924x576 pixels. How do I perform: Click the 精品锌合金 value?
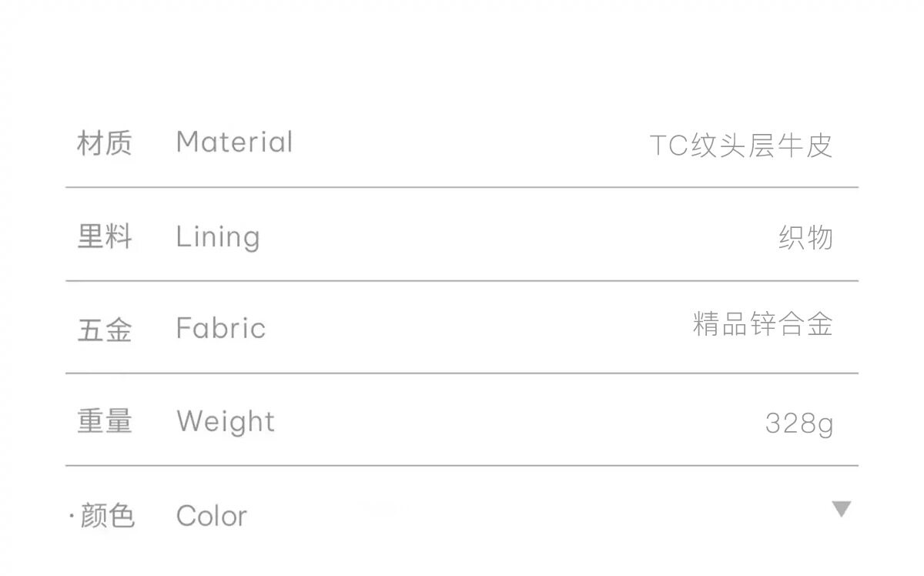pyautogui.click(x=762, y=324)
